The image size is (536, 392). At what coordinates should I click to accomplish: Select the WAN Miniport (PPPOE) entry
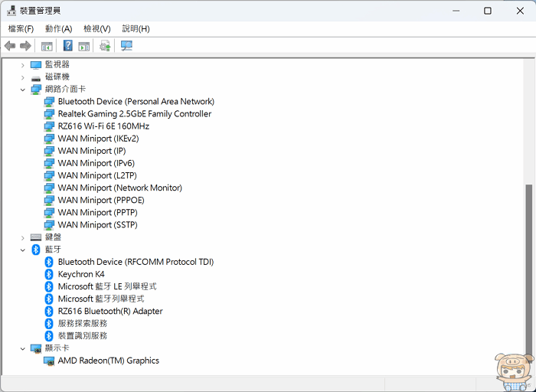tap(101, 200)
